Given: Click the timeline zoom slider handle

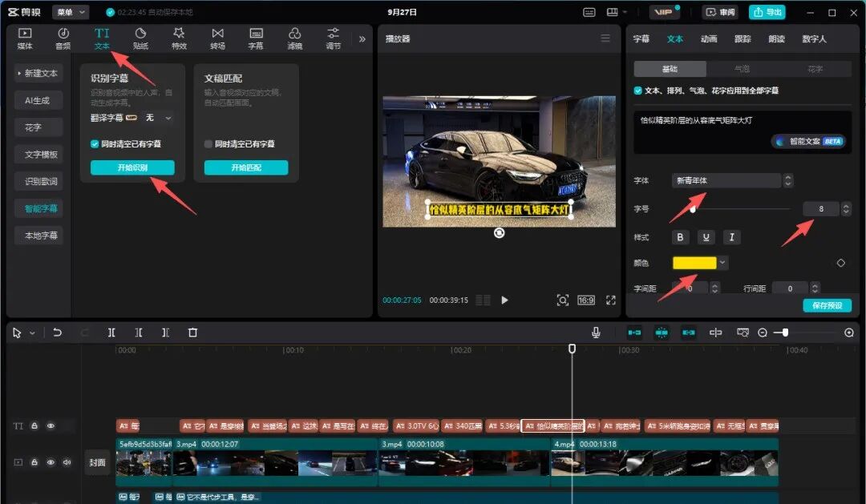Looking at the screenshot, I should tap(785, 333).
